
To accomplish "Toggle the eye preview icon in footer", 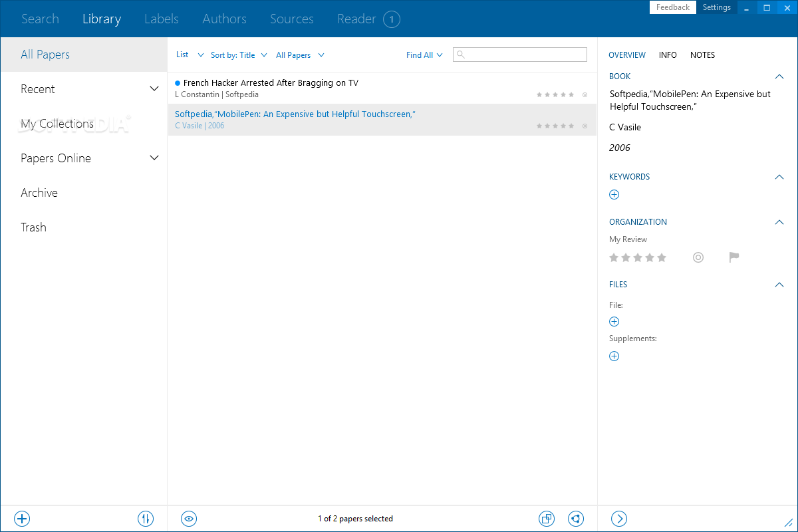I will tap(189, 519).
